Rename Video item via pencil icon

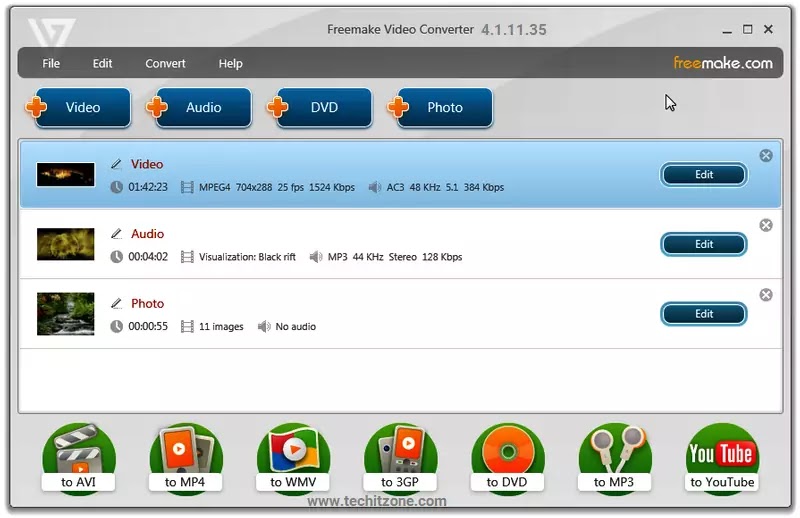(x=116, y=164)
